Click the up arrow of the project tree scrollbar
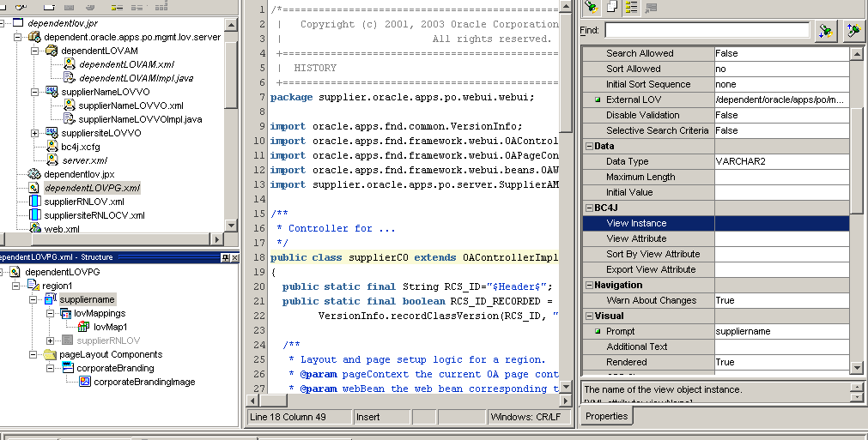The image size is (868, 440). 232,25
